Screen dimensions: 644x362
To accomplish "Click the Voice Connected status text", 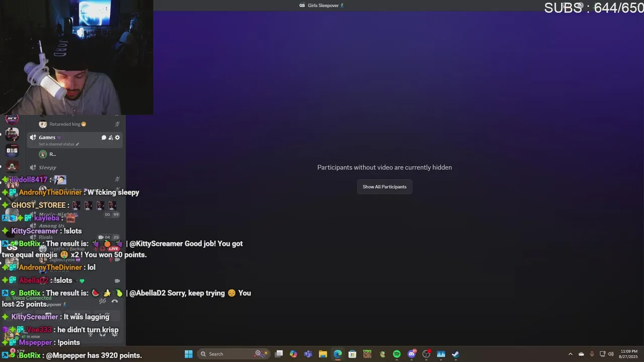I will (x=32, y=298).
